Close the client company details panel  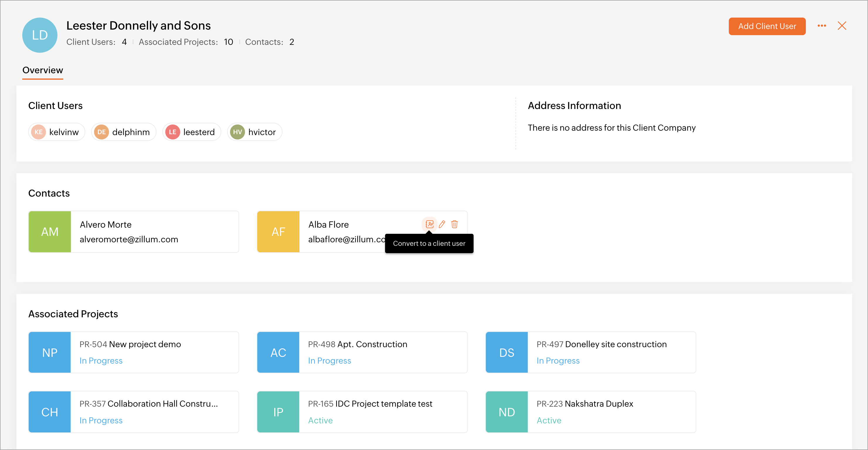click(x=842, y=26)
